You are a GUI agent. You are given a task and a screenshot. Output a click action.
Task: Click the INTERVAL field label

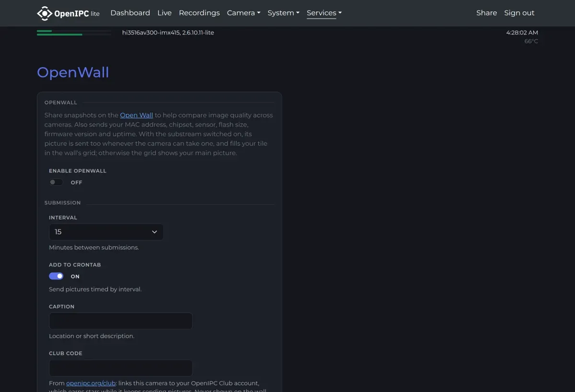(63, 218)
